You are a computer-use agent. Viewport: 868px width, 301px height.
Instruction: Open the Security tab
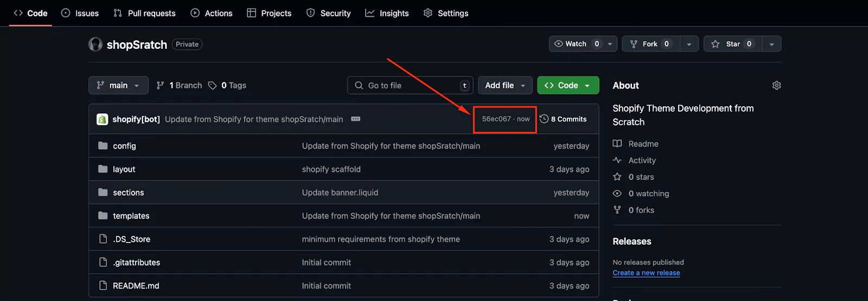coord(329,13)
